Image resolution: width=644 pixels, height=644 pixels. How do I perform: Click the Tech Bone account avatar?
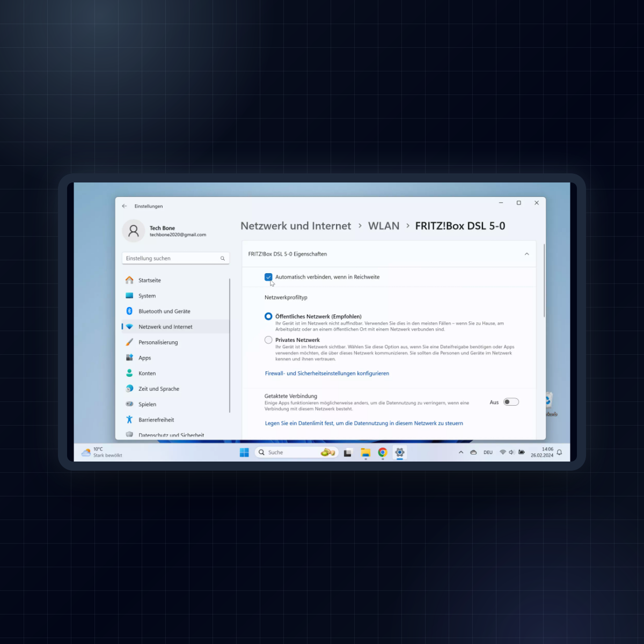[x=133, y=231]
